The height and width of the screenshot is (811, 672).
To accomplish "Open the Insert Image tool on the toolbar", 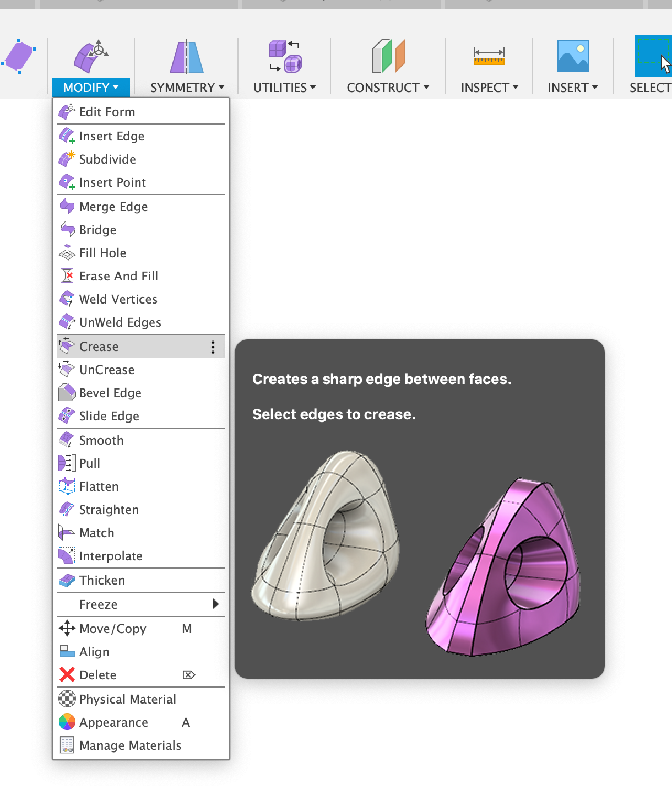I will tap(572, 65).
